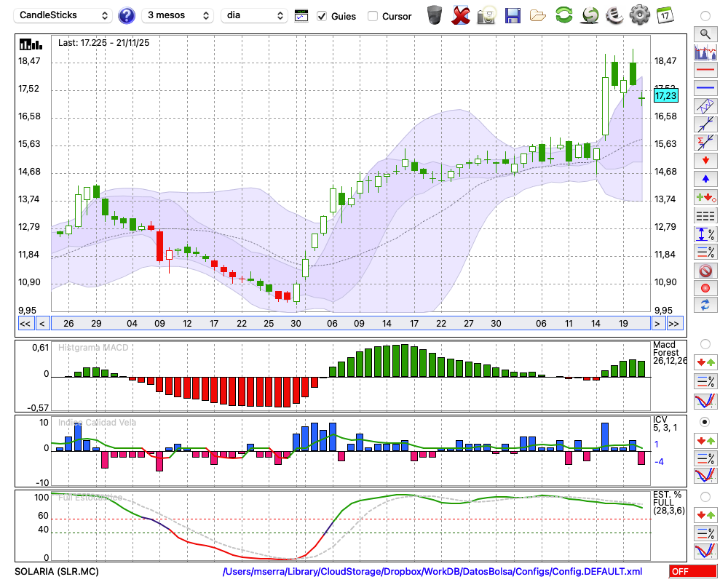This screenshot has width=728, height=582.
Task: Select the radio button beside Macd Forest panel
Action: pos(705,343)
